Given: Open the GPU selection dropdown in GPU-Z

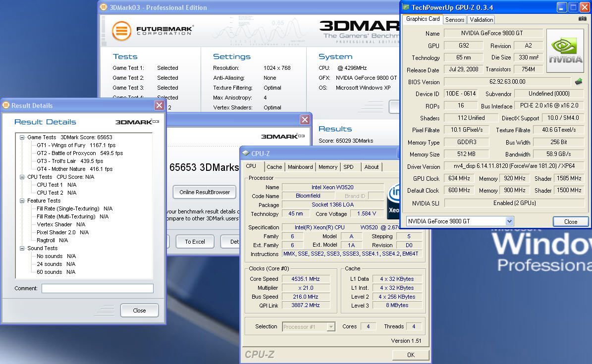Looking at the screenshot, I should [509, 221].
